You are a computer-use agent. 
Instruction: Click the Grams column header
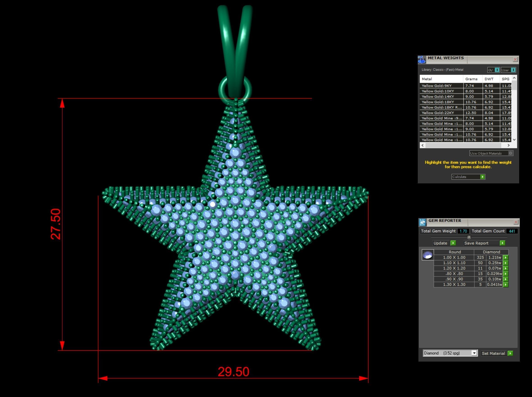pyautogui.click(x=473, y=79)
